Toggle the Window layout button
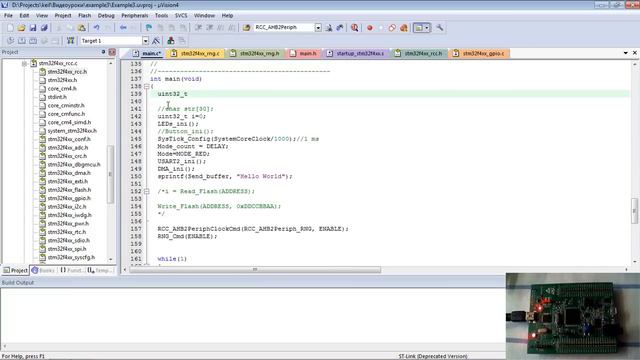Screen dimensions: 640x360 pos(418,28)
